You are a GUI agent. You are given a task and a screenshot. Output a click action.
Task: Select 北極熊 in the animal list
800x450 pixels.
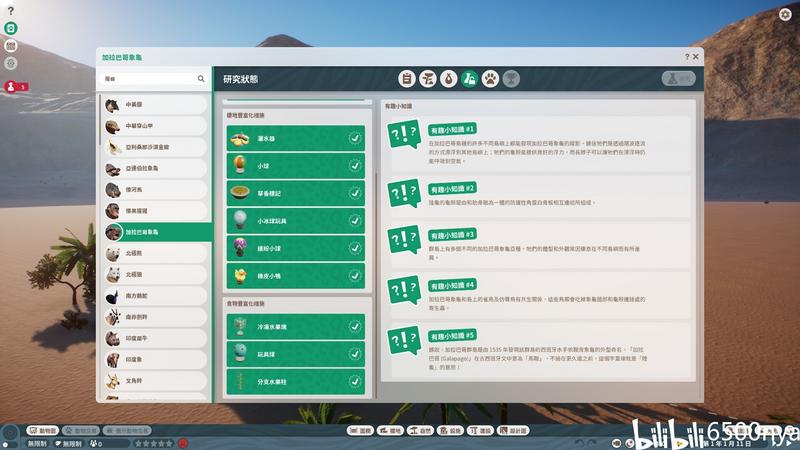(x=155, y=253)
